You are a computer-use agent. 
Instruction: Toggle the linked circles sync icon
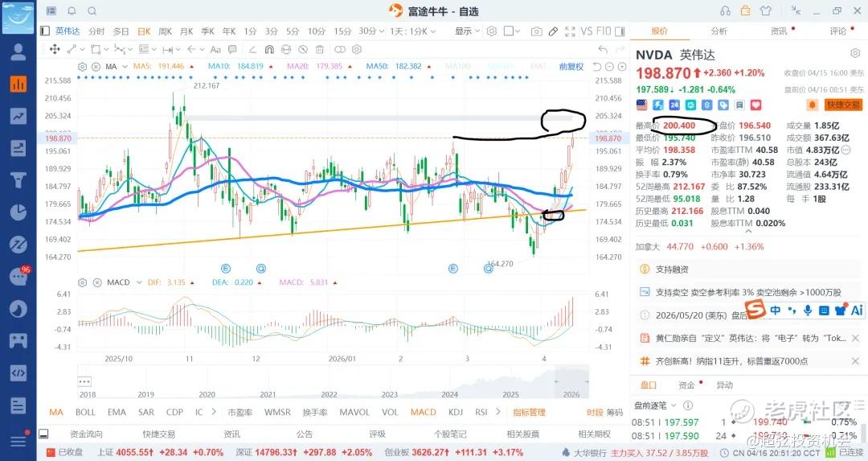click(x=340, y=49)
